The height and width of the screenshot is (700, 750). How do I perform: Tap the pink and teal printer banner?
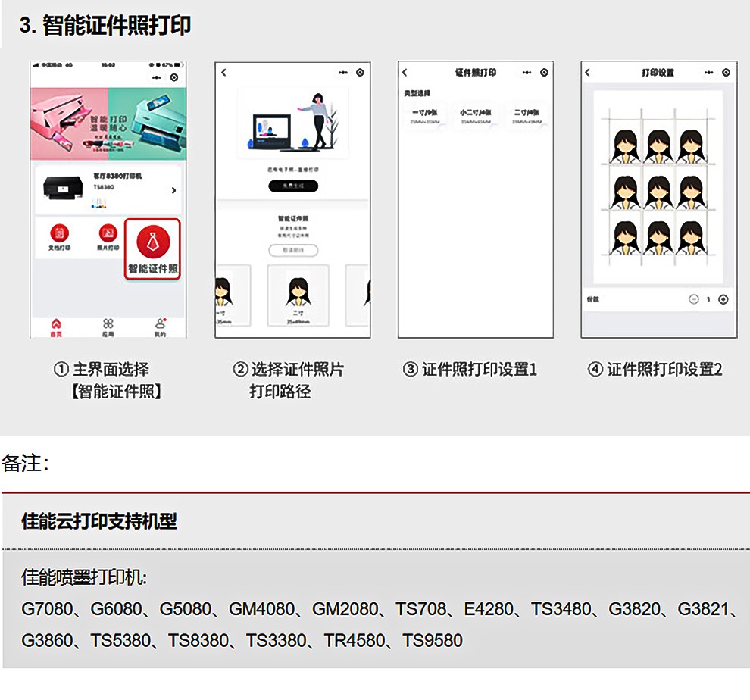(x=108, y=121)
